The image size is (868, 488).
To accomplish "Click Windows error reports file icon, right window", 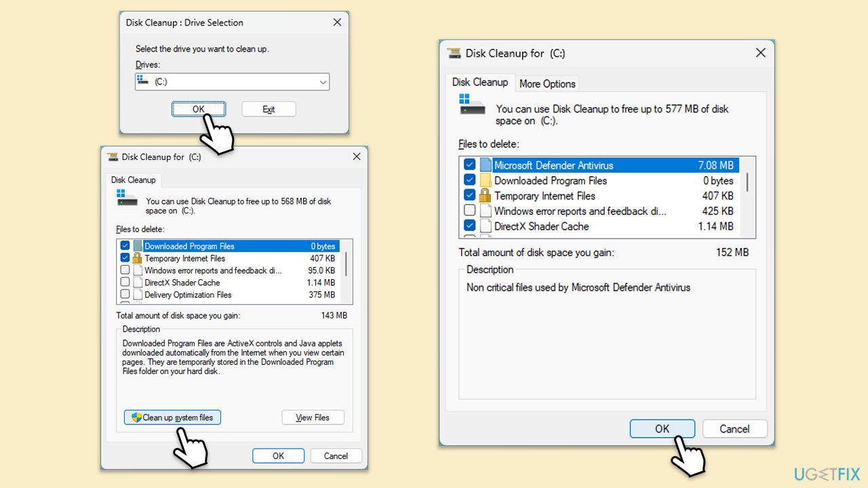I will tap(485, 211).
